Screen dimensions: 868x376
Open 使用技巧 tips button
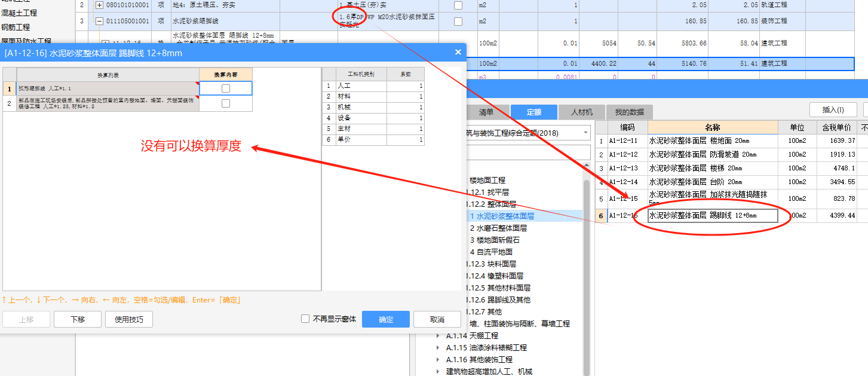[129, 319]
